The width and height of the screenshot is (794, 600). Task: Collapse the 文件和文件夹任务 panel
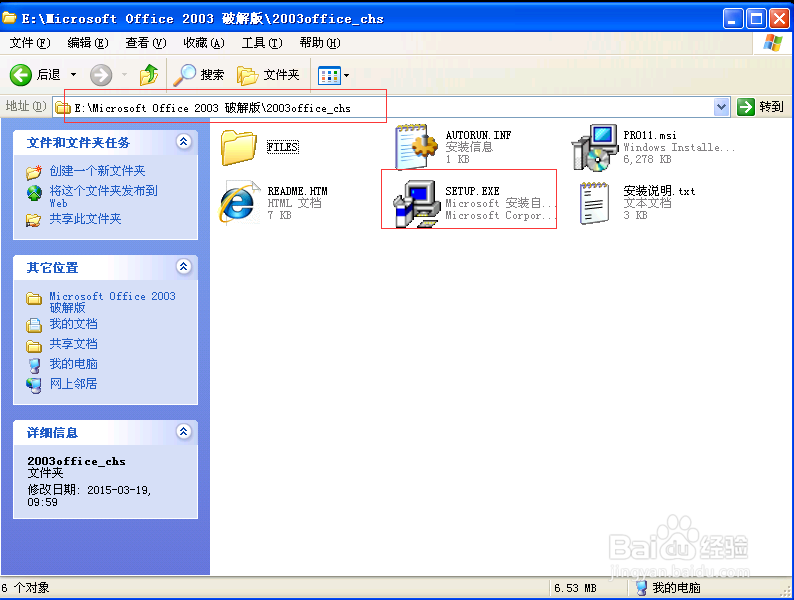point(184,142)
